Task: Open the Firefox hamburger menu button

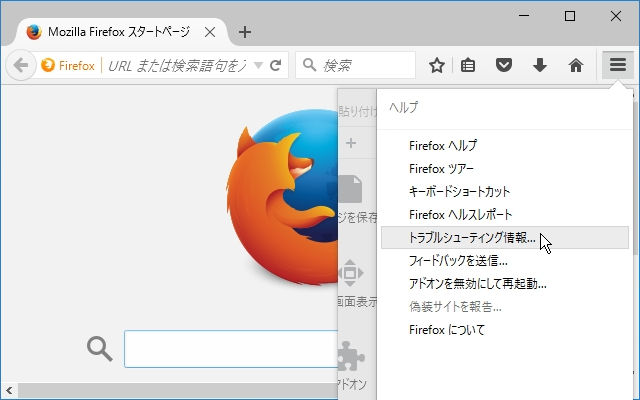Action: (x=618, y=64)
